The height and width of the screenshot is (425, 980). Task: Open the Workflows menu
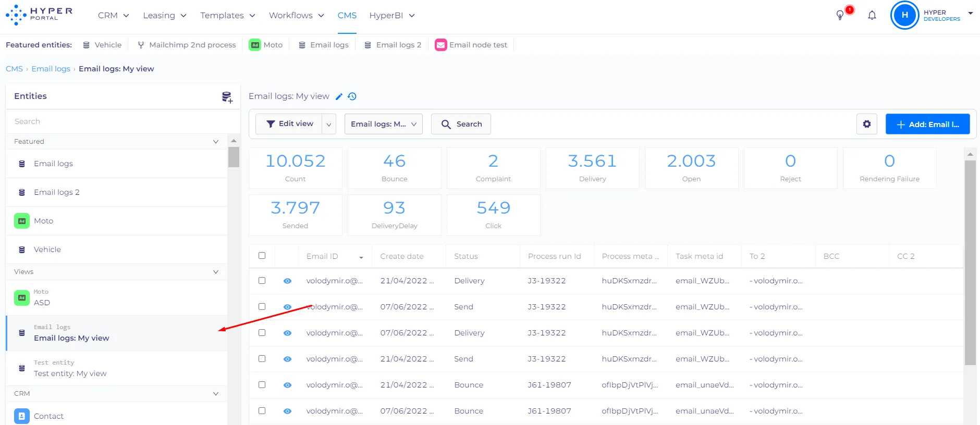click(x=297, y=16)
